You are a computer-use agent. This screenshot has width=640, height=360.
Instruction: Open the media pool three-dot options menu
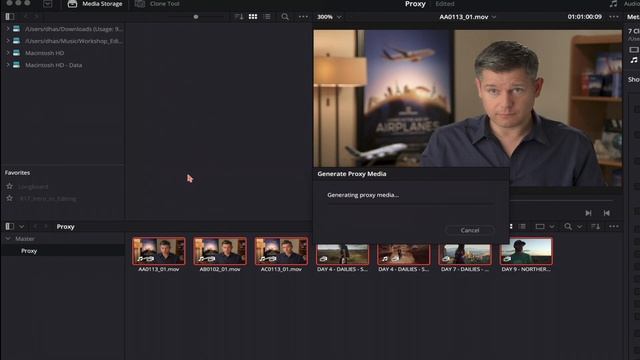coord(614,227)
